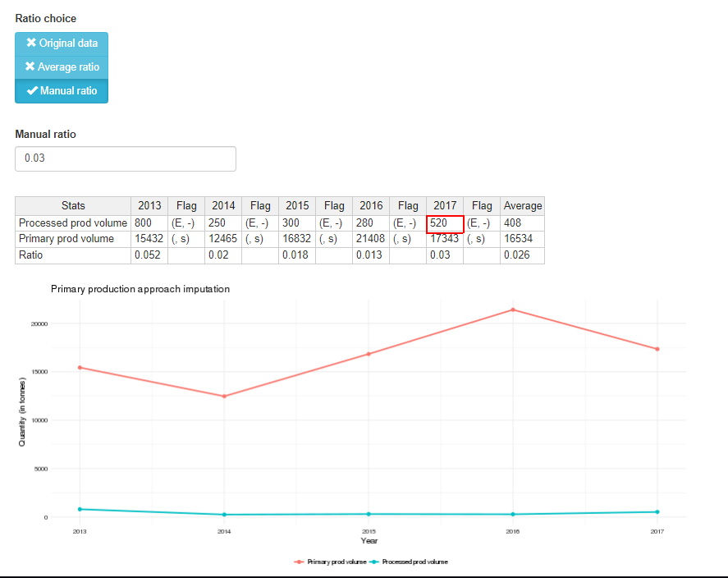The image size is (728, 578).
Task: Select the Manual ratio option
Action: 62,91
